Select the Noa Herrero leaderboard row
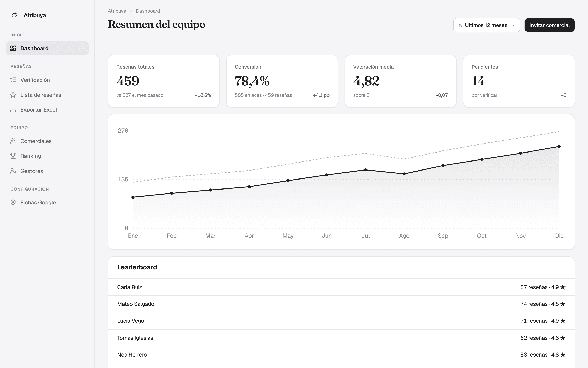The image size is (588, 368). [x=341, y=355]
